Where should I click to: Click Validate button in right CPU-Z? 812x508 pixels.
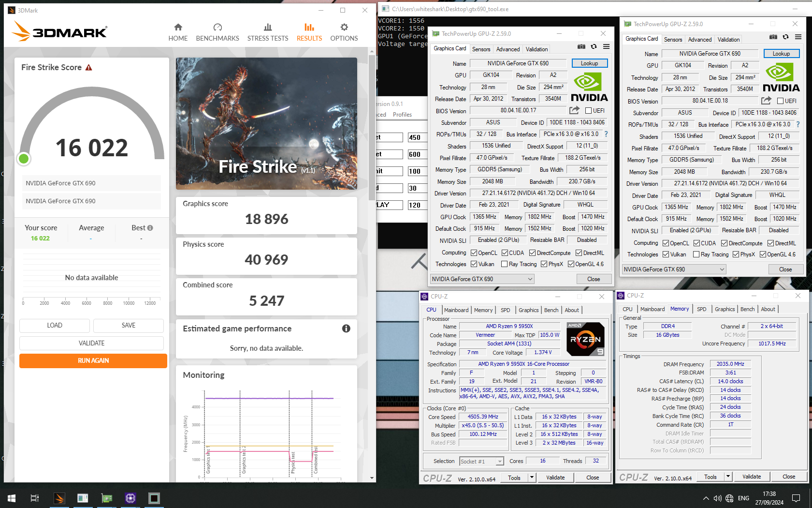click(752, 477)
